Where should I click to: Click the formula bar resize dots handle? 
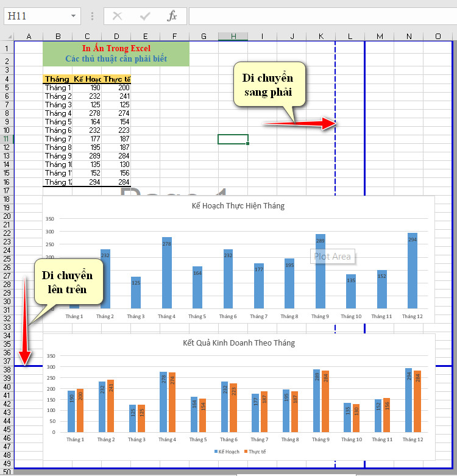coord(92,16)
